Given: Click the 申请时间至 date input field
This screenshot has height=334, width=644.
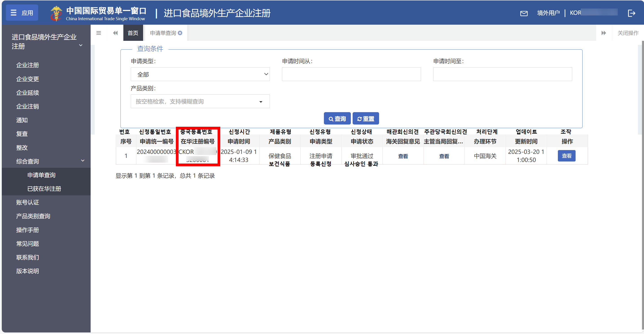Looking at the screenshot, I should click(502, 74).
